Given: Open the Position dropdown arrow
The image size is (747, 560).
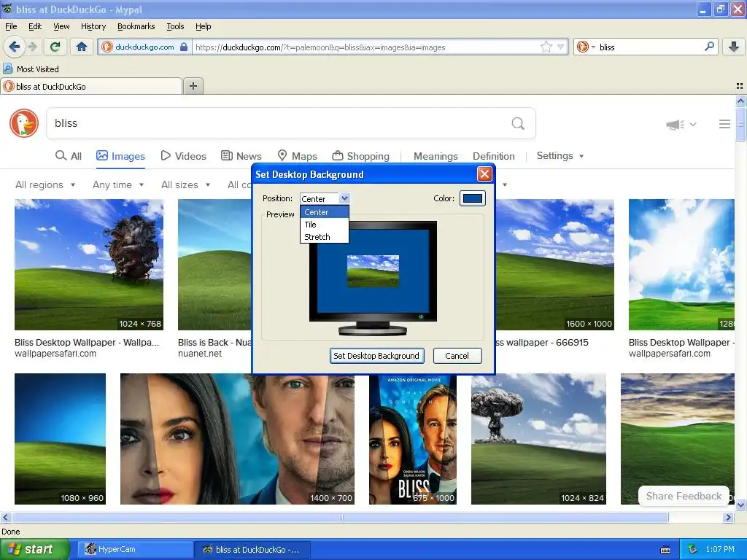Looking at the screenshot, I should [x=344, y=198].
